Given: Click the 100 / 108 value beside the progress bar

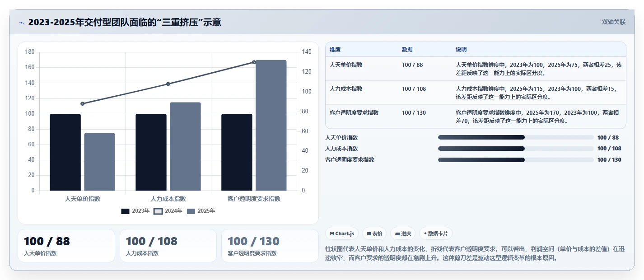Looking at the screenshot, I should point(609,149).
